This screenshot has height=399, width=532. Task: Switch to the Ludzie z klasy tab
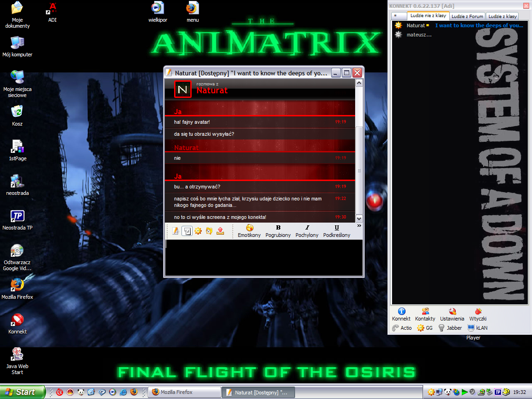pyautogui.click(x=502, y=15)
